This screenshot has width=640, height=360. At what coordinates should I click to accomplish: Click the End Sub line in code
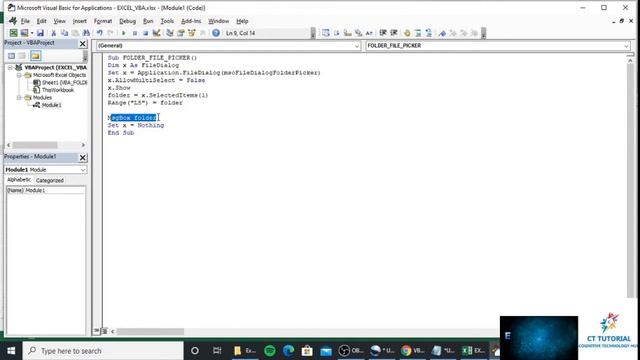pyautogui.click(x=121, y=133)
